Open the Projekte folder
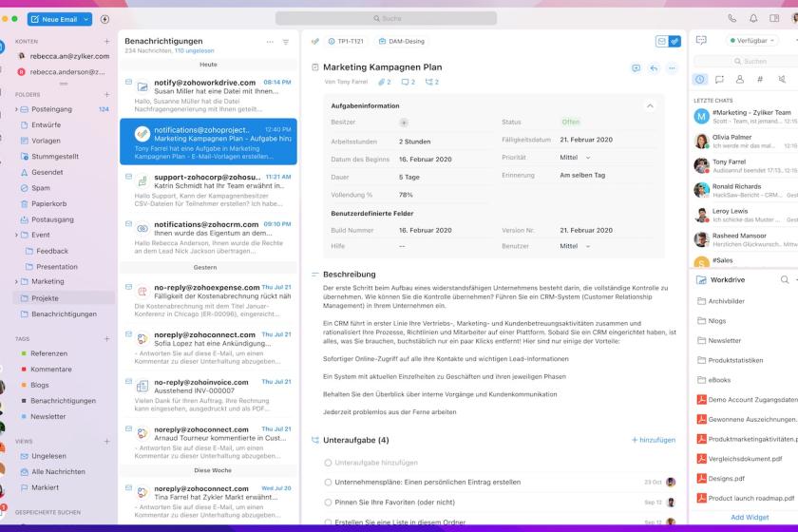 click(x=65, y=298)
